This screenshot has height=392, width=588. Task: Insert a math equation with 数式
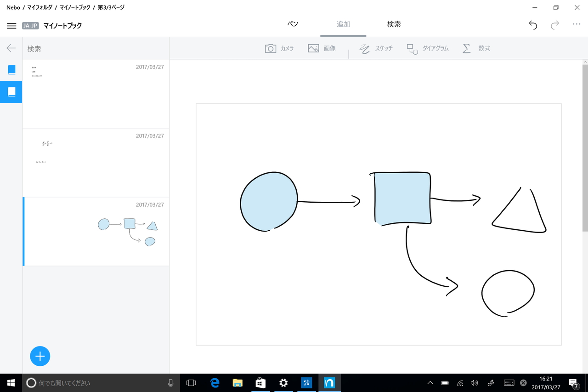[x=476, y=48]
